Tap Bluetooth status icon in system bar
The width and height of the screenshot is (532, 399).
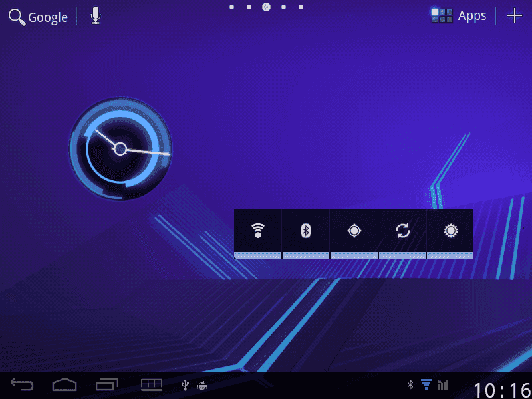410,385
